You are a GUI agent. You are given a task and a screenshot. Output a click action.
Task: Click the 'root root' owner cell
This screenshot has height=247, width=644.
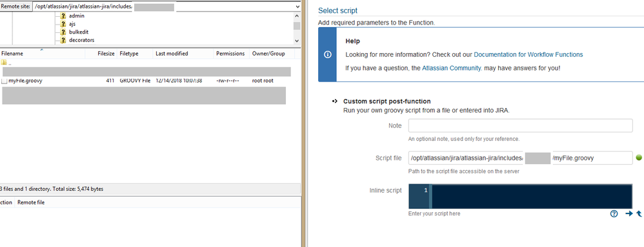pos(263,81)
